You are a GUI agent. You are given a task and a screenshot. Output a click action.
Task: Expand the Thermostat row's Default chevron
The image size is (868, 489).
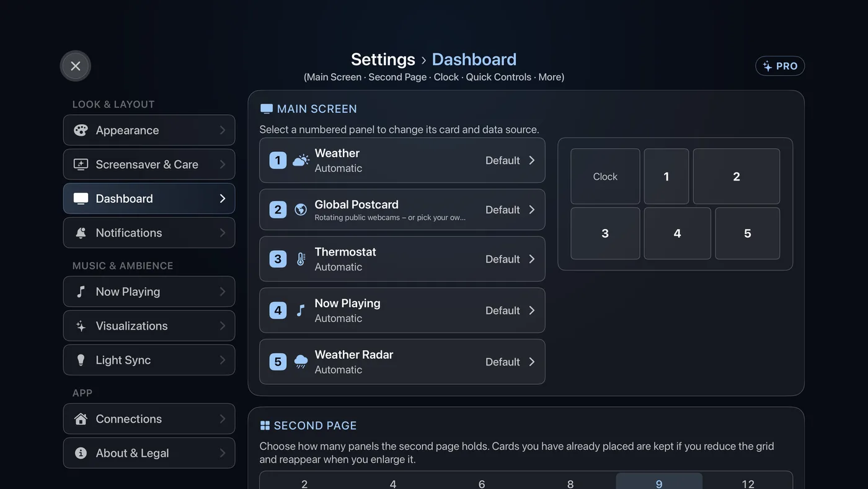coord(531,259)
